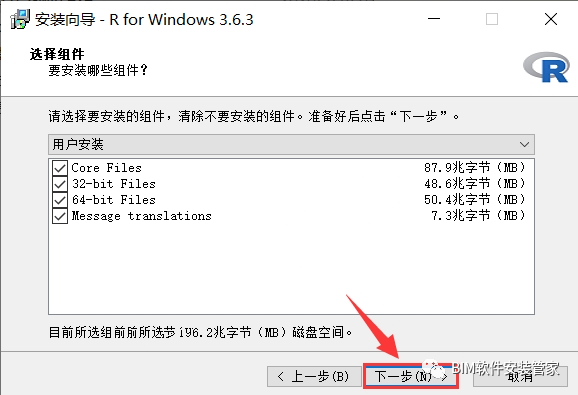578x395 pixels.
Task: Click the window title 安装向导 - R for Windows 3.6.3
Action: coord(144,20)
